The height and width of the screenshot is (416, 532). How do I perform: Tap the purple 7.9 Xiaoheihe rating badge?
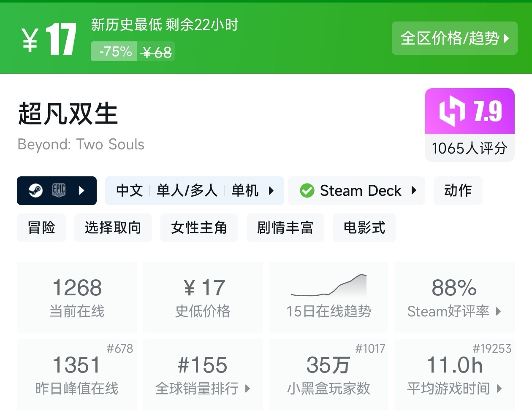pos(470,111)
